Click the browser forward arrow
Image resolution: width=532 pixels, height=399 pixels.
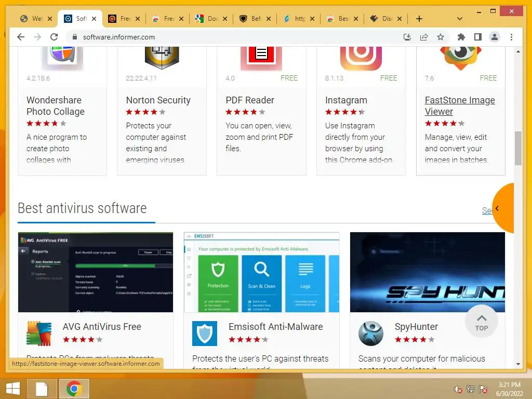point(37,37)
